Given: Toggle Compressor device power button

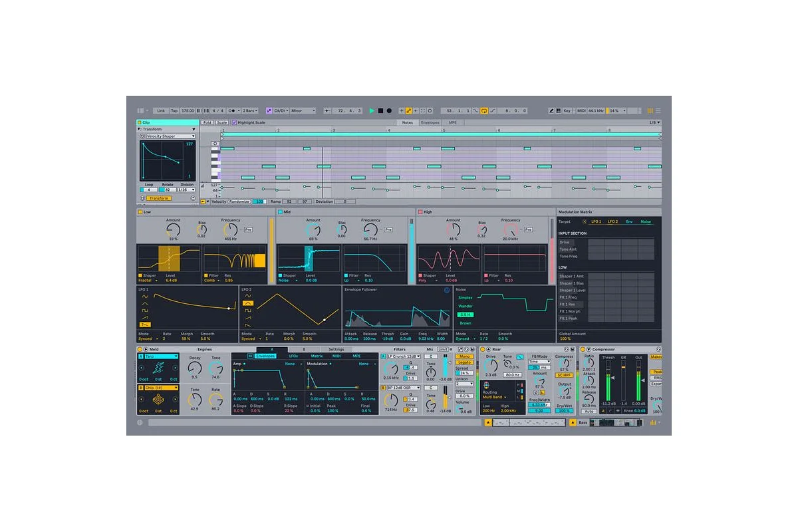Looking at the screenshot, I should 583,349.
